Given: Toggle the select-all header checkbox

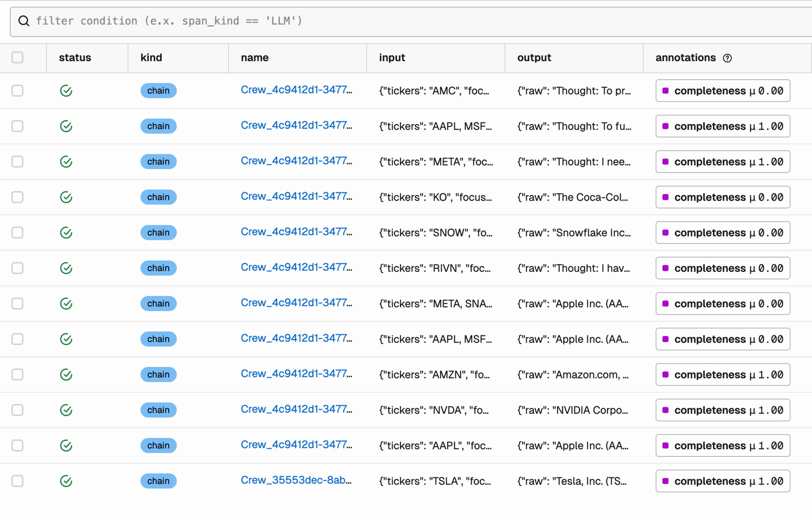Looking at the screenshot, I should coord(17,58).
